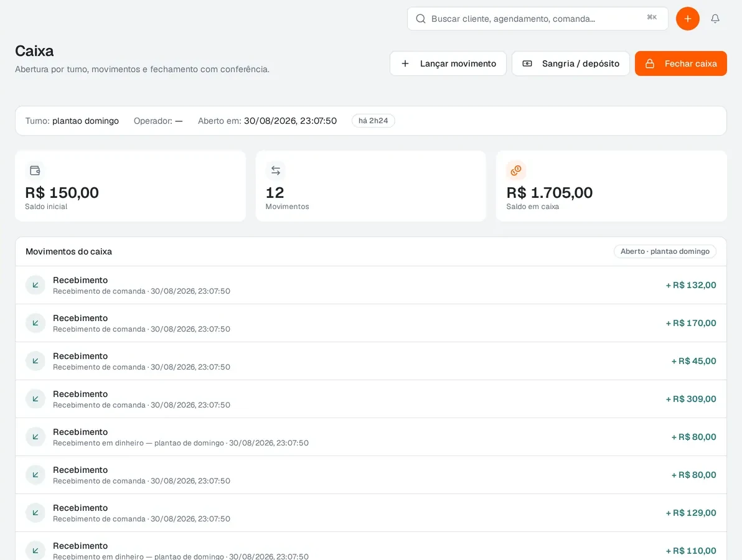Click the arrow icon of the R$ 129,00 receipt
The height and width of the screenshot is (560, 742).
click(x=35, y=513)
